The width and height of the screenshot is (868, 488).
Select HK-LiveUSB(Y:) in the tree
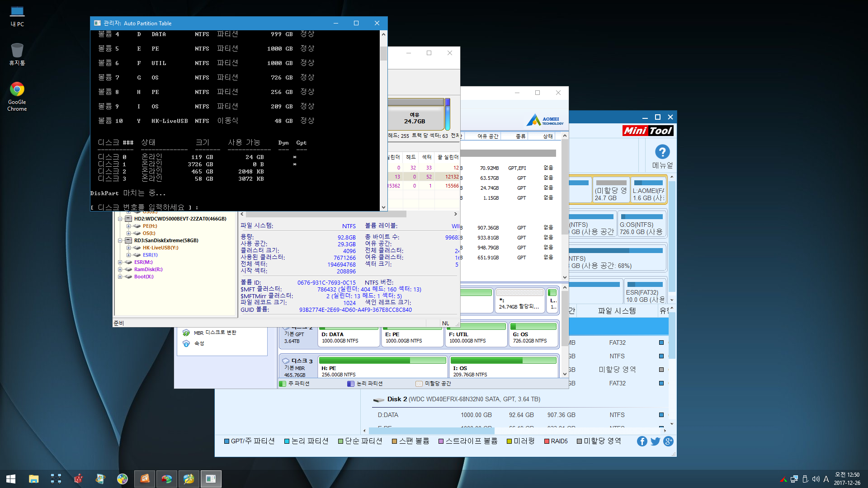[160, 248]
